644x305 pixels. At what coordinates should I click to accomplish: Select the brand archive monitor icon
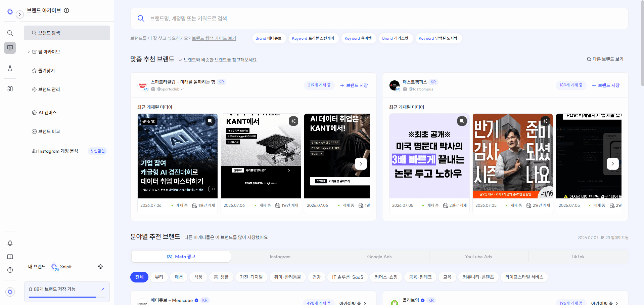click(x=10, y=48)
